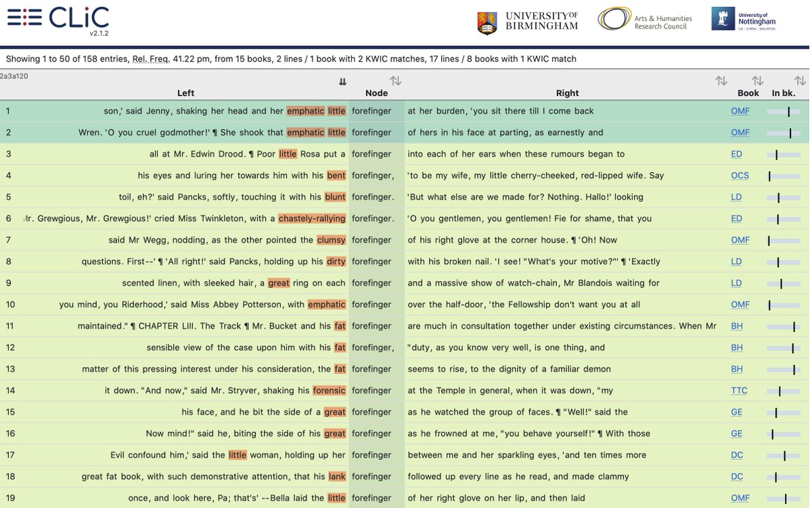Viewport: 812px width, 508px height.
Task: Click the 'Node' column header
Action: coord(377,93)
